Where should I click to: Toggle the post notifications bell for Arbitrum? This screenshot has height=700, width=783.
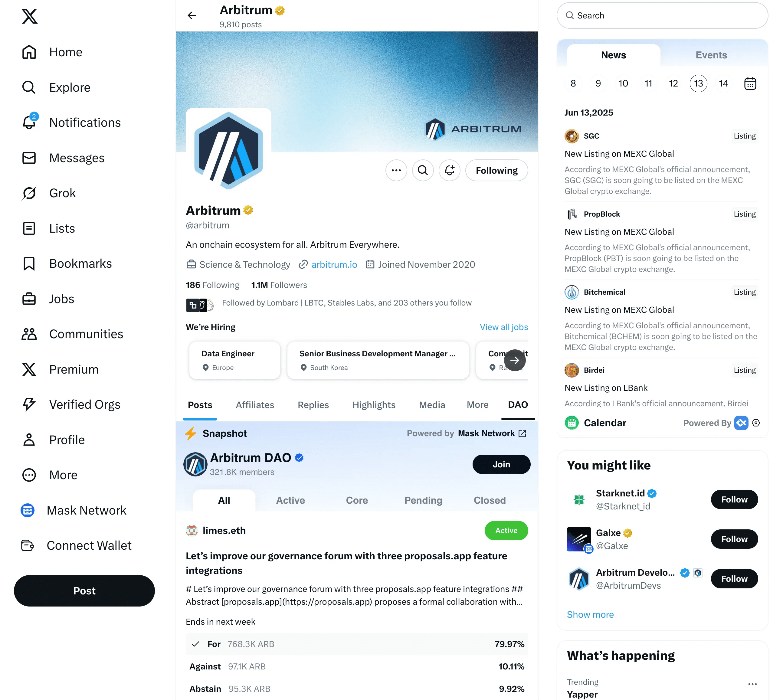tap(449, 170)
